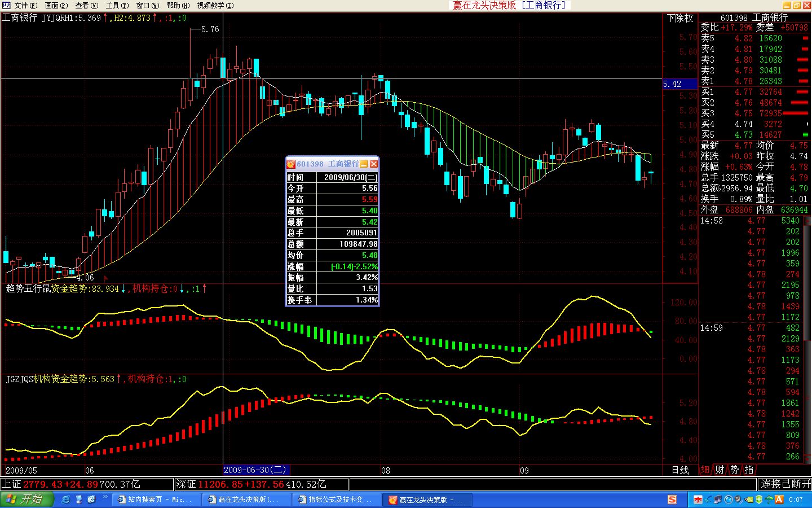Click the 深证 11206.85 index status entry

[x=251, y=484]
